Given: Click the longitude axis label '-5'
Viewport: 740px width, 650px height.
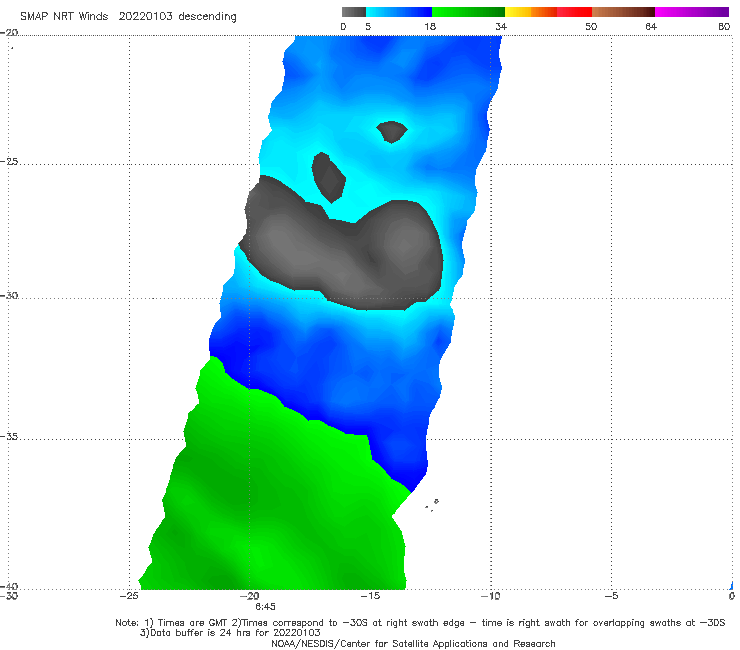Looking at the screenshot, I should coord(611,596).
